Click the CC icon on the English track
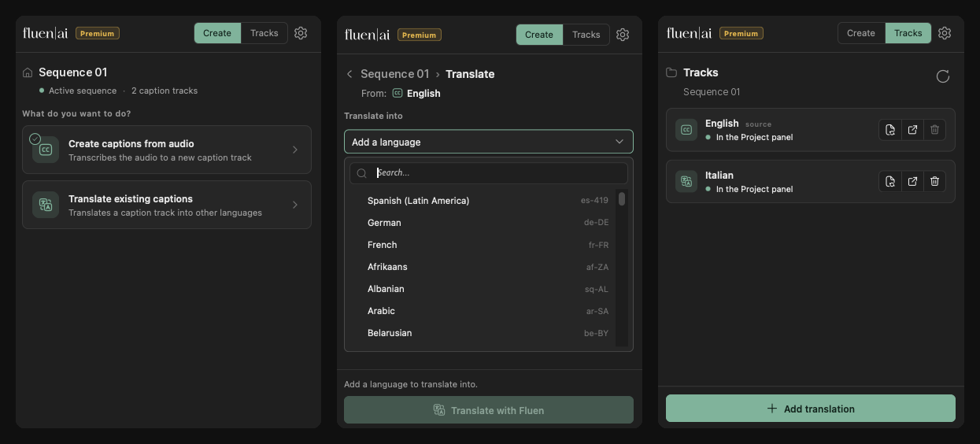 (x=686, y=130)
